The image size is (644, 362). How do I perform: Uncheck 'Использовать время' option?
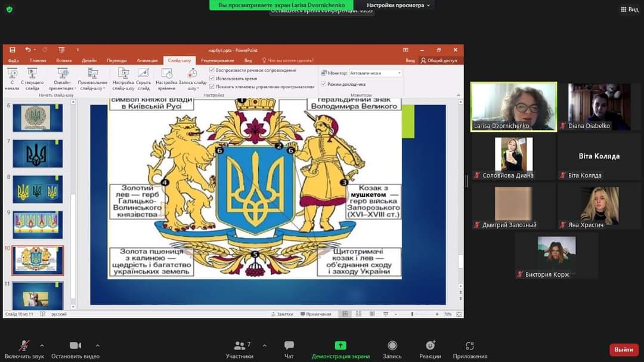212,78
